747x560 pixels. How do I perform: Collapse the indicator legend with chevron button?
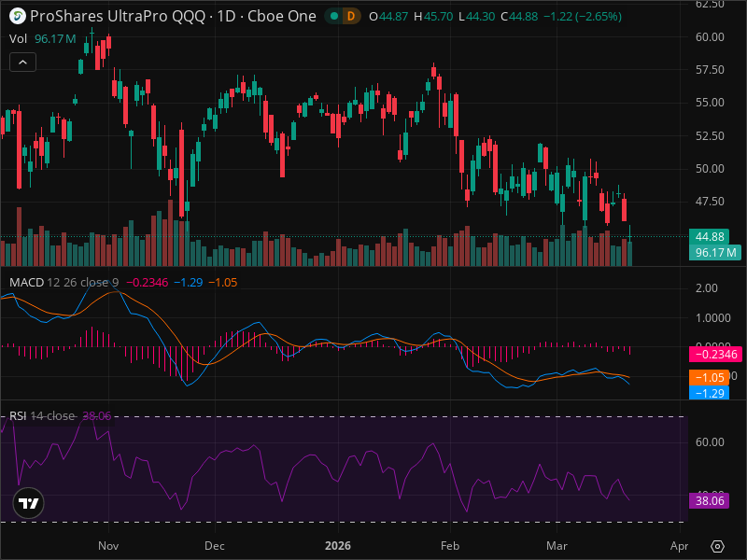coord(22,62)
